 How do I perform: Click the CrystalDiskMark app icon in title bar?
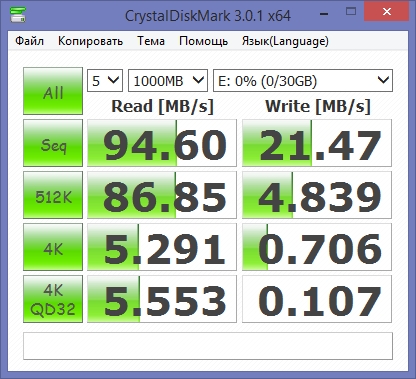pyautogui.click(x=18, y=14)
